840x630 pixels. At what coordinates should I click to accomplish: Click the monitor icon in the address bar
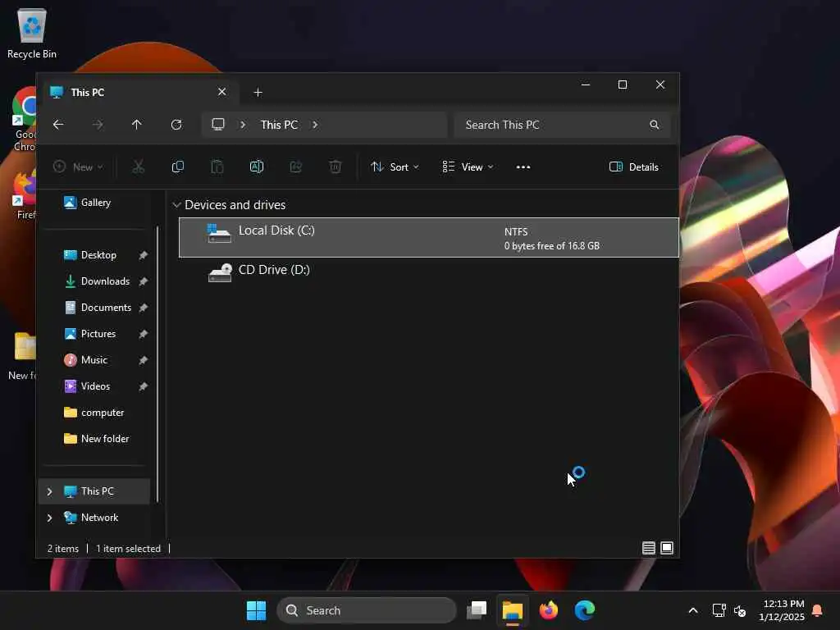point(218,125)
